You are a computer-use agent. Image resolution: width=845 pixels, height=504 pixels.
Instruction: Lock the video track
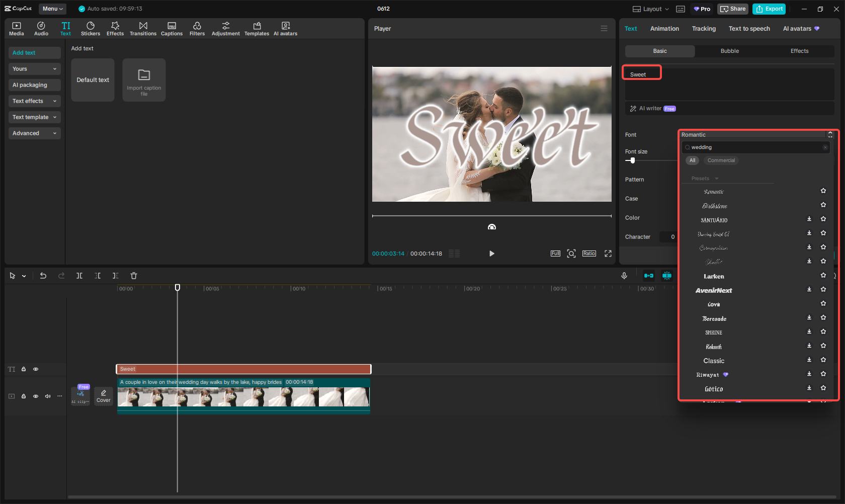click(x=24, y=396)
